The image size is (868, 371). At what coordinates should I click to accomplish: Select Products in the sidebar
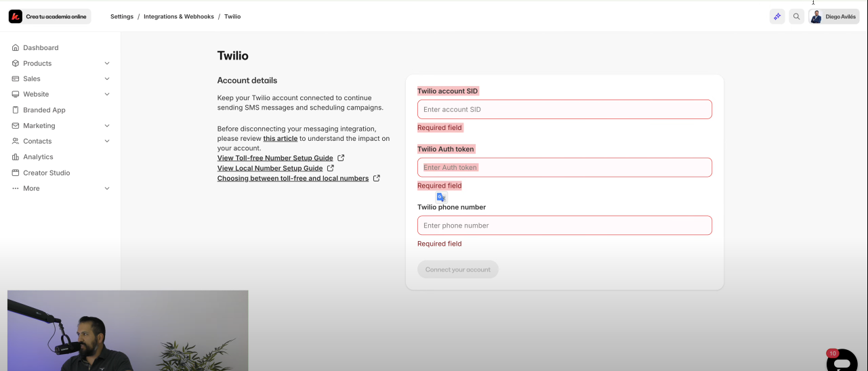37,63
